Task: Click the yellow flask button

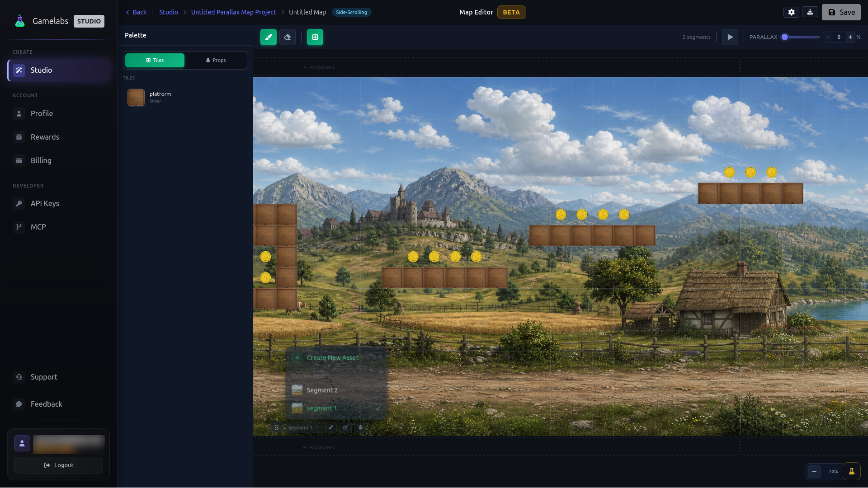Action: click(x=851, y=472)
